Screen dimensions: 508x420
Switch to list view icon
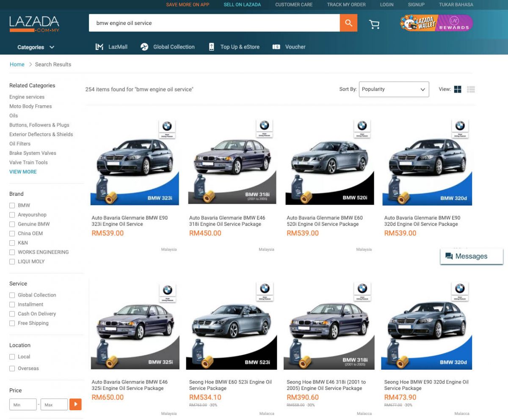click(471, 89)
